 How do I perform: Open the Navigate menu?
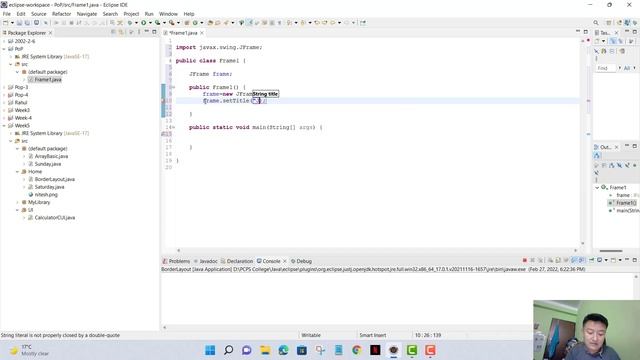pyautogui.click(x=87, y=14)
